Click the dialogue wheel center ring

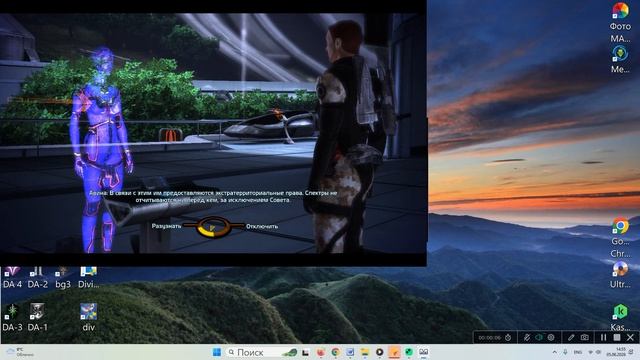pyautogui.click(x=213, y=227)
